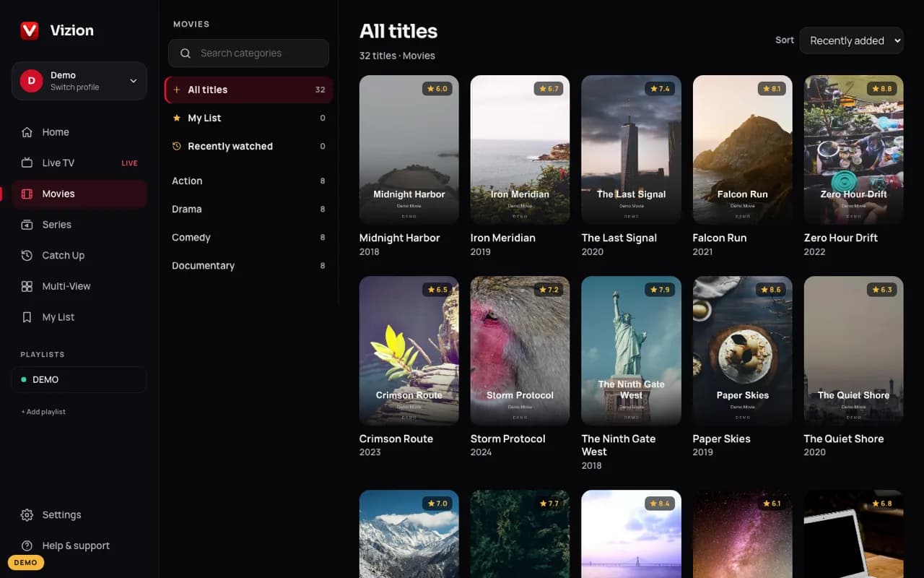The width and height of the screenshot is (924, 578).
Task: Click the yellow DEMO badge
Action: tap(26, 563)
